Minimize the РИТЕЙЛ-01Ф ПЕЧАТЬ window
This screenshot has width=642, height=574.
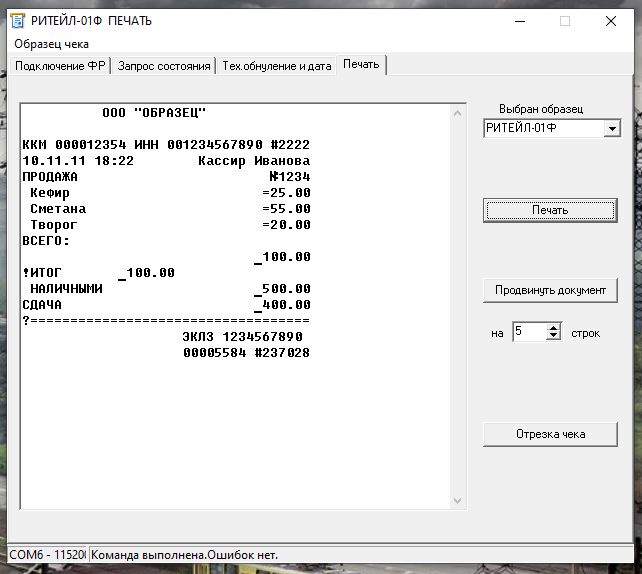pyautogui.click(x=520, y=21)
